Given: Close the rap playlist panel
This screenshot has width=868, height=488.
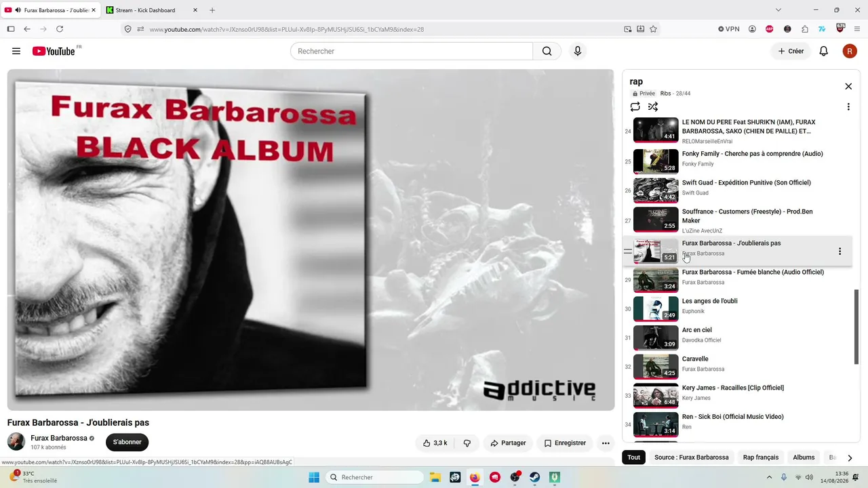Looking at the screenshot, I should [x=848, y=86].
